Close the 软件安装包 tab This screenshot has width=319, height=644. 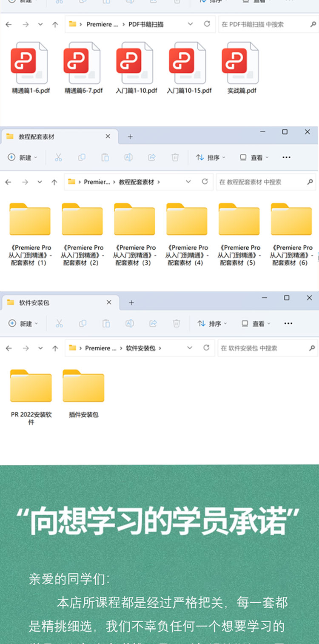pyautogui.click(x=109, y=302)
